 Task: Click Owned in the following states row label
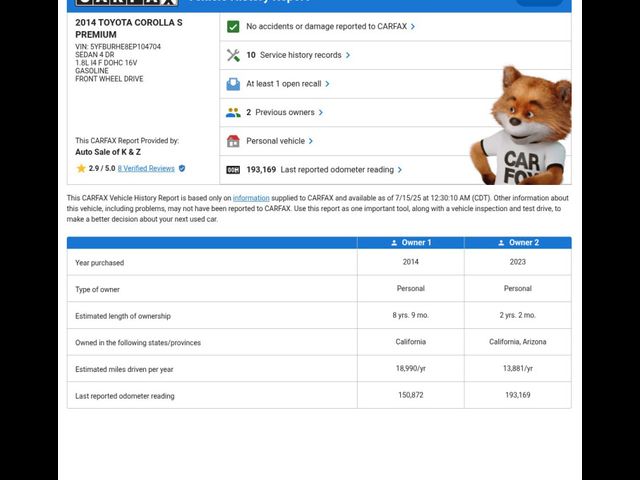138,343
